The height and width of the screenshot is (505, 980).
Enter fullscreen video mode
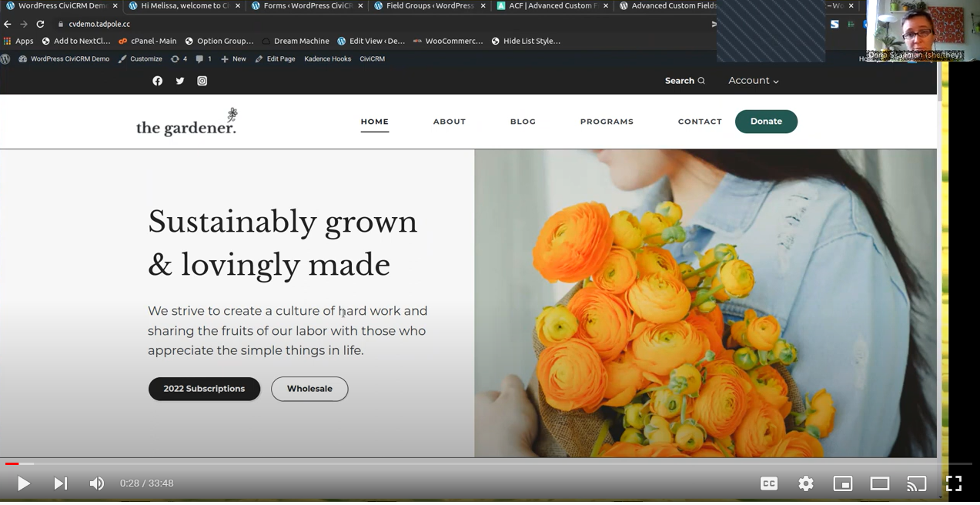tap(954, 483)
